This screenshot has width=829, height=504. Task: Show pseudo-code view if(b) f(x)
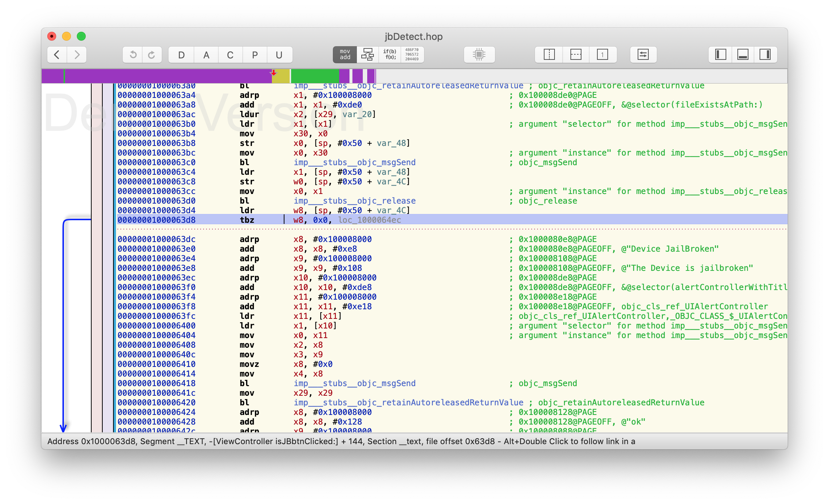[x=389, y=55]
